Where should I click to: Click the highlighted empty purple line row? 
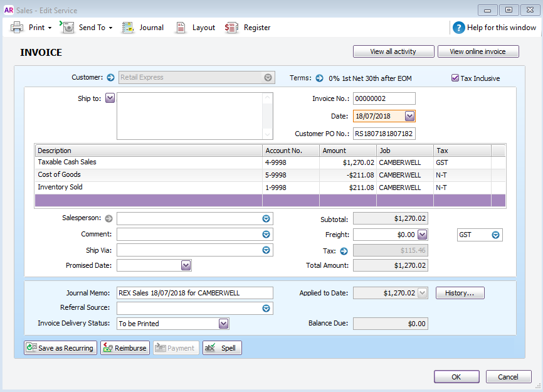coord(270,201)
